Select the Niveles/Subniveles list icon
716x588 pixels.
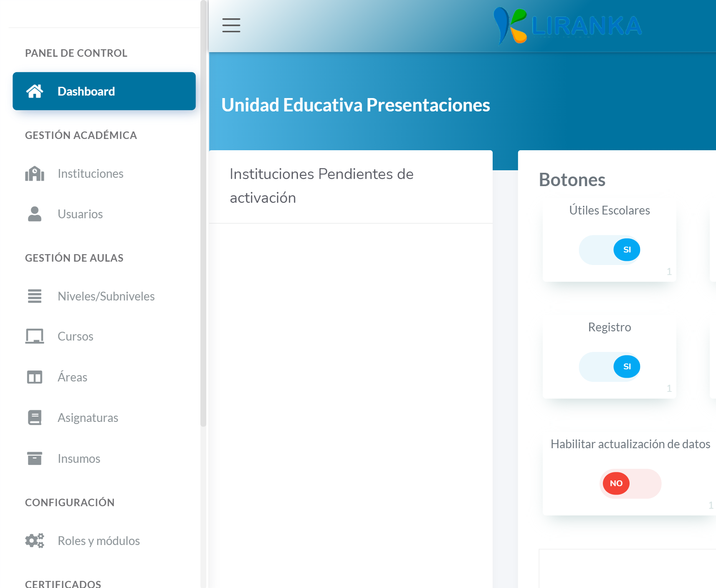tap(34, 296)
